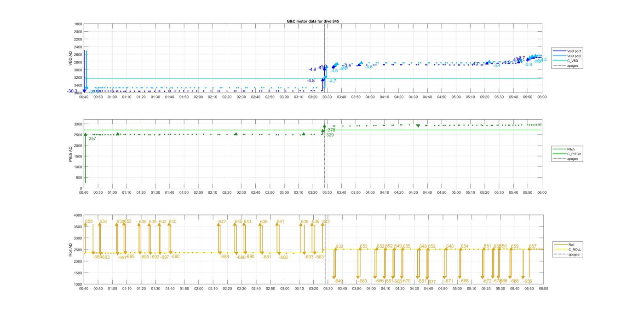This screenshot has width=644, height=319.
Task: Click the '641' label in Roll plot
Action: click(281, 221)
